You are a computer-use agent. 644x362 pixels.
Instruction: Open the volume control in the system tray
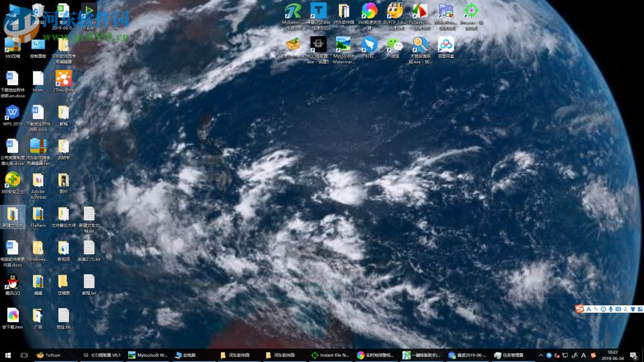557,356
